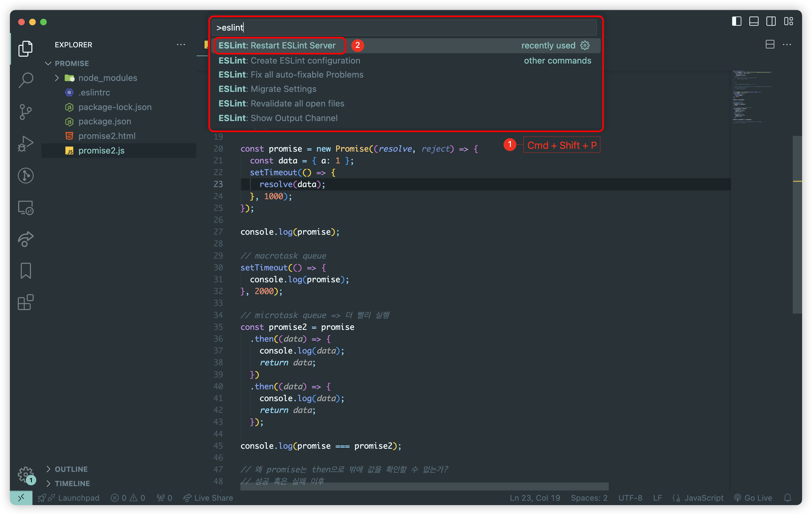The width and height of the screenshot is (812, 515).
Task: Open problems errors and warnings indicator
Action: click(128, 498)
